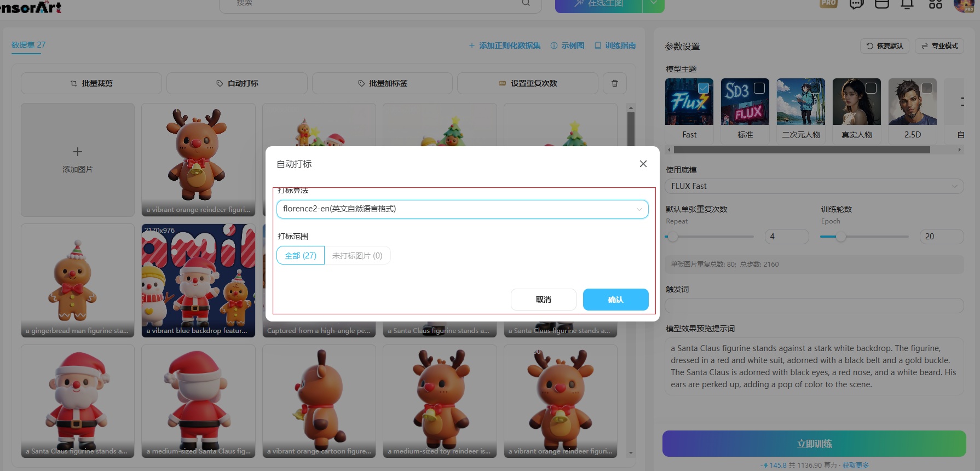Open the 打标算法 florence2-en dropdown
Screen dimensions: 980x471
coord(463,209)
